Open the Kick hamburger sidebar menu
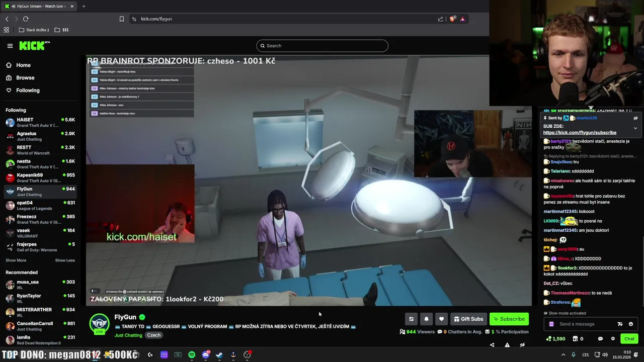 click(x=10, y=46)
